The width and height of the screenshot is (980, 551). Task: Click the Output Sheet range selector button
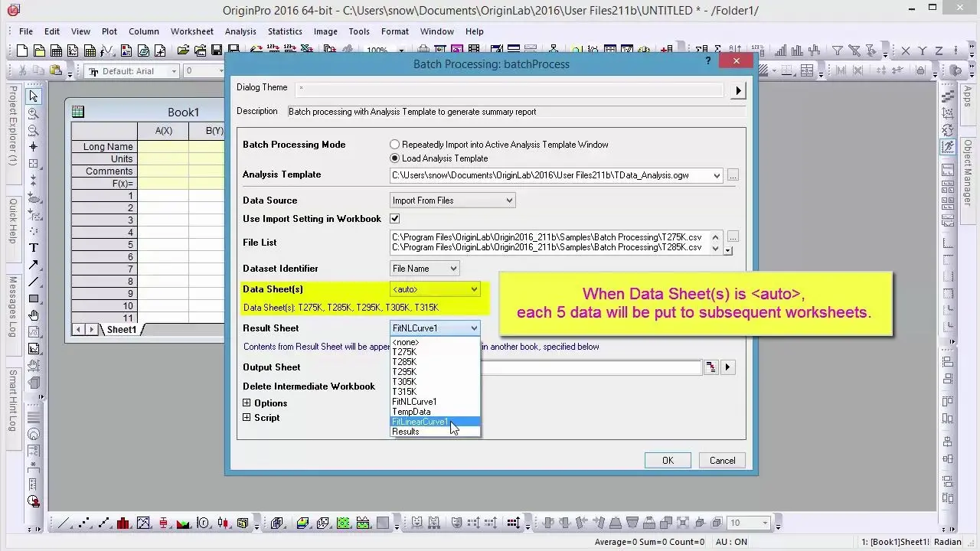(711, 367)
